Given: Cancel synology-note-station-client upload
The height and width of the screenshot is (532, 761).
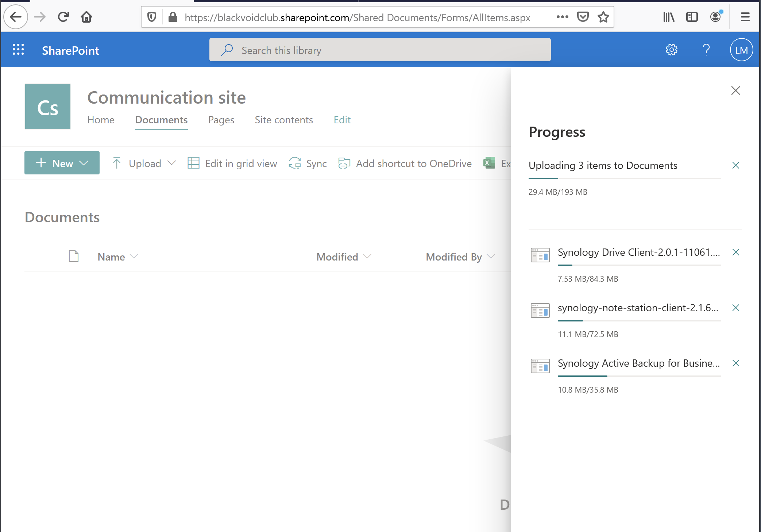Looking at the screenshot, I should point(736,308).
